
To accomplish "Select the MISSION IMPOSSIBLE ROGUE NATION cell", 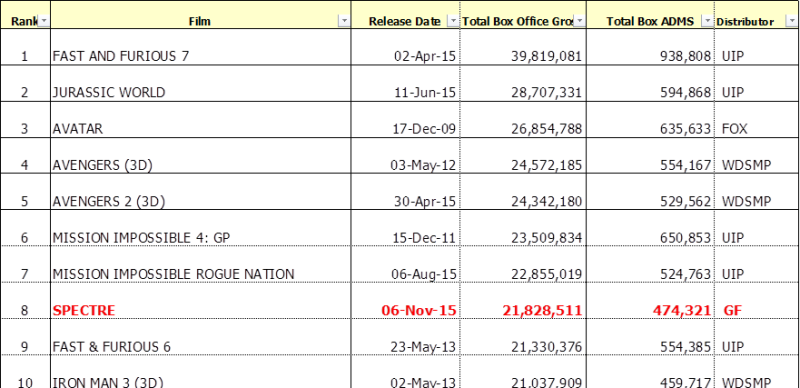I will [201, 264].
